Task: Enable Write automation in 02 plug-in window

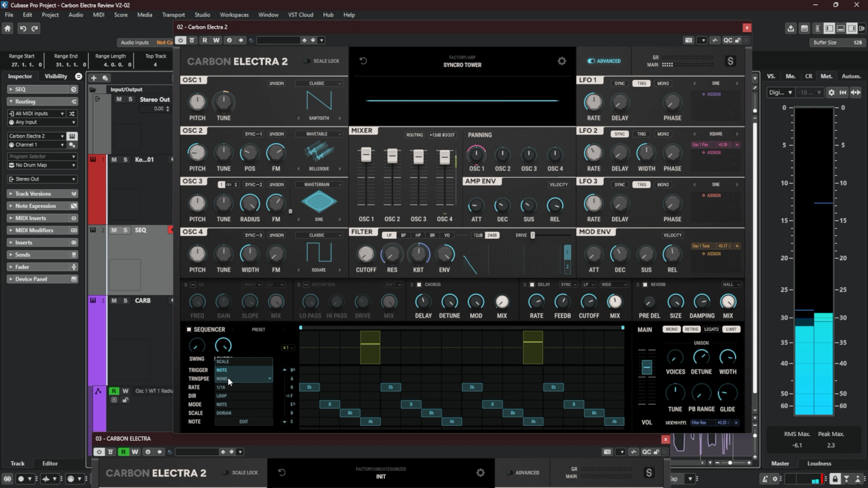Action: [216, 40]
